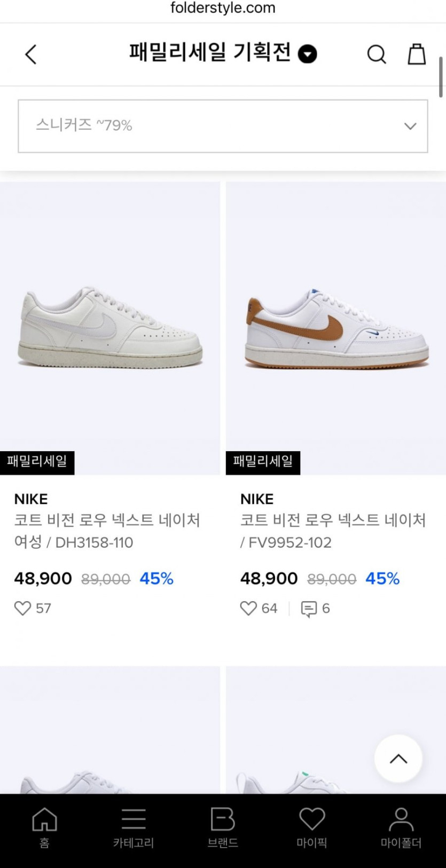This screenshot has height=868, width=446.
Task: Go to 홈 home tab
Action: point(44,827)
